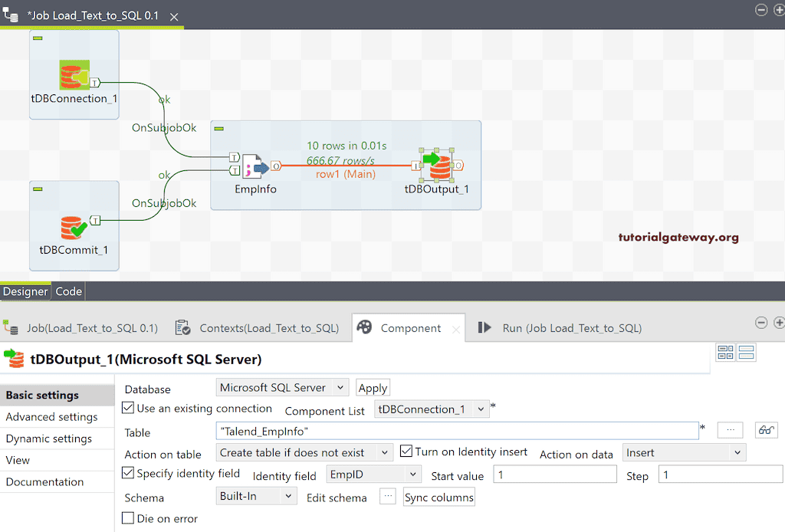Image resolution: width=785 pixels, height=532 pixels.
Task: Select the tDBConnection_1 component icon
Action: 73,74
